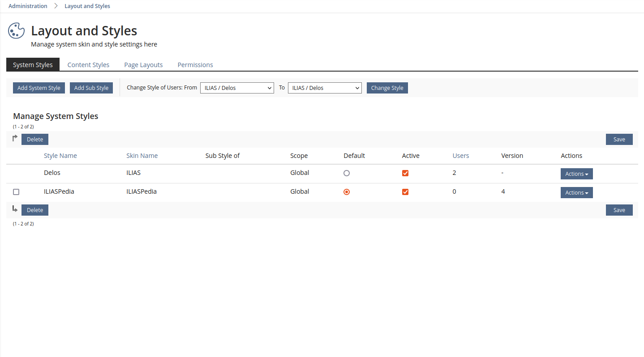
Task: Click the breadcrumb chevron separator after Administration
Action: 56,6
